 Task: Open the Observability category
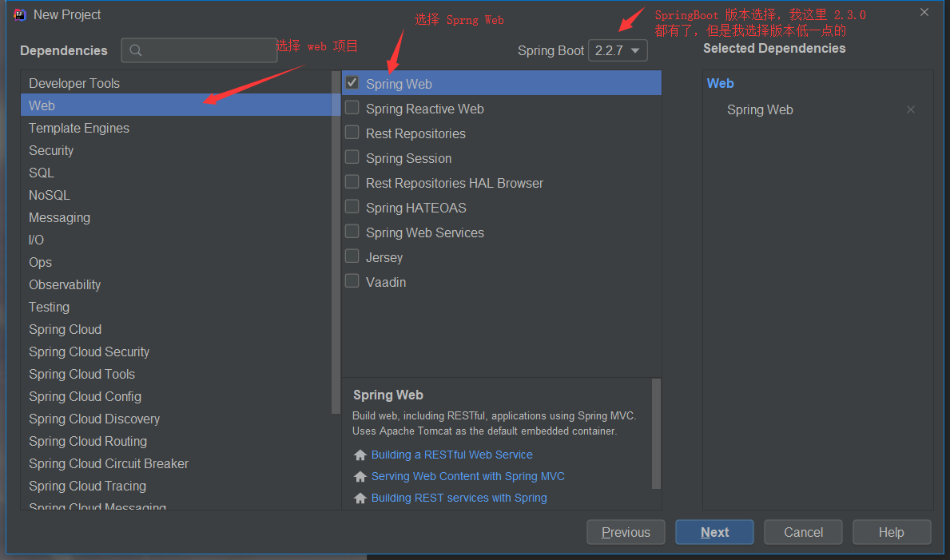tap(176, 285)
